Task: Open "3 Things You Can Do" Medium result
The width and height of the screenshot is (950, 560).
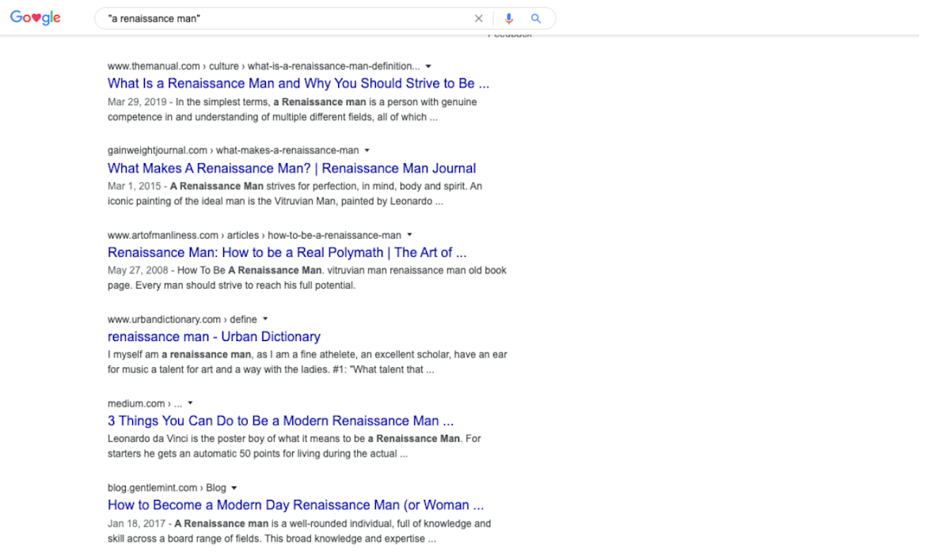Action: coord(280,421)
